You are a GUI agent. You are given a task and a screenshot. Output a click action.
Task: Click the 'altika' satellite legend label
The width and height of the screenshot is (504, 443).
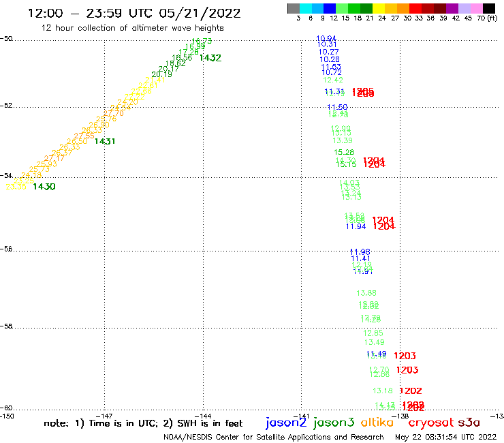pyautogui.click(x=377, y=422)
